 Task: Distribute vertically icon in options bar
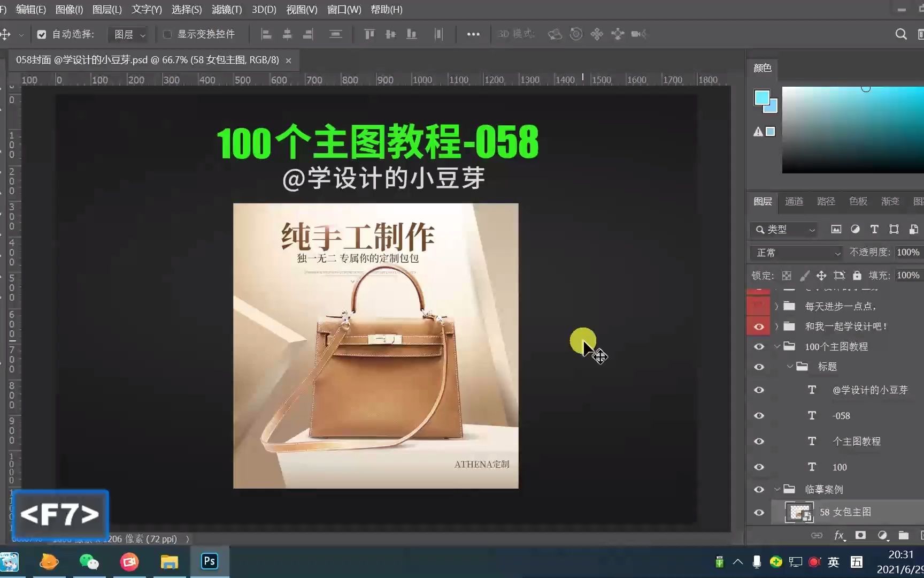(x=335, y=34)
